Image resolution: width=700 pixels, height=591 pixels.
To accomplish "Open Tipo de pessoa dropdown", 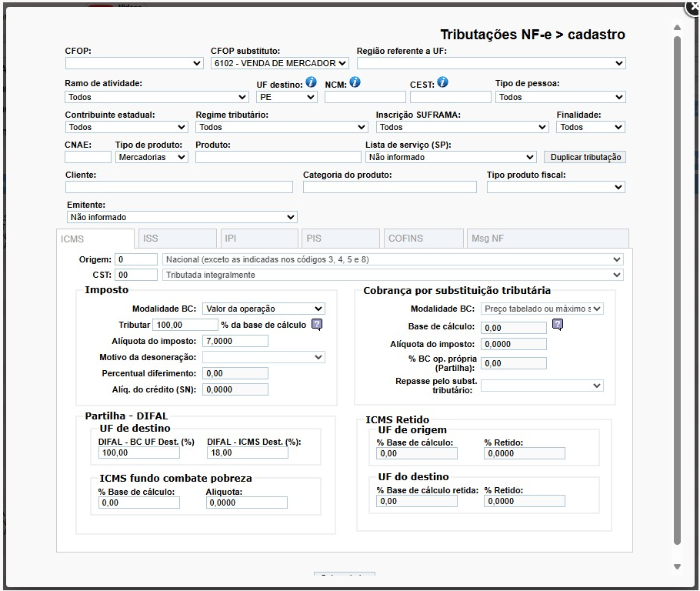I will tap(560, 97).
